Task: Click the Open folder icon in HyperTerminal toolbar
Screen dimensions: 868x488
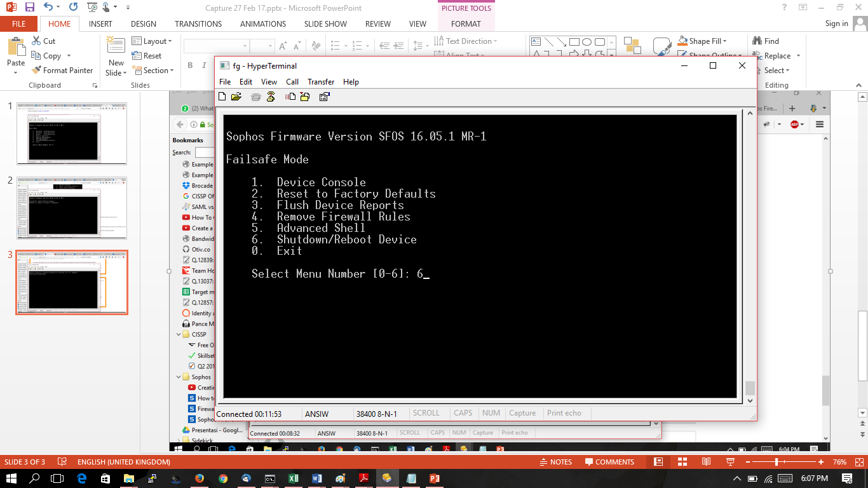Action: coord(236,97)
